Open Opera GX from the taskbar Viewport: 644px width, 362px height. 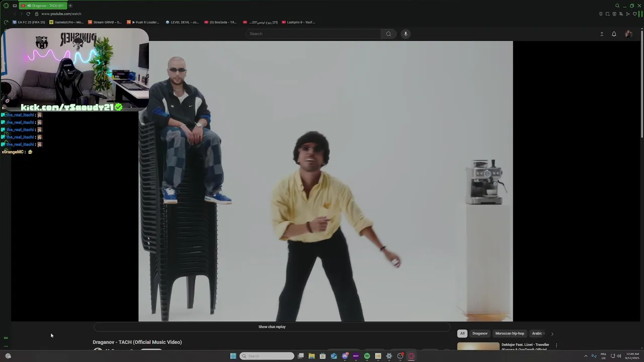click(x=411, y=356)
